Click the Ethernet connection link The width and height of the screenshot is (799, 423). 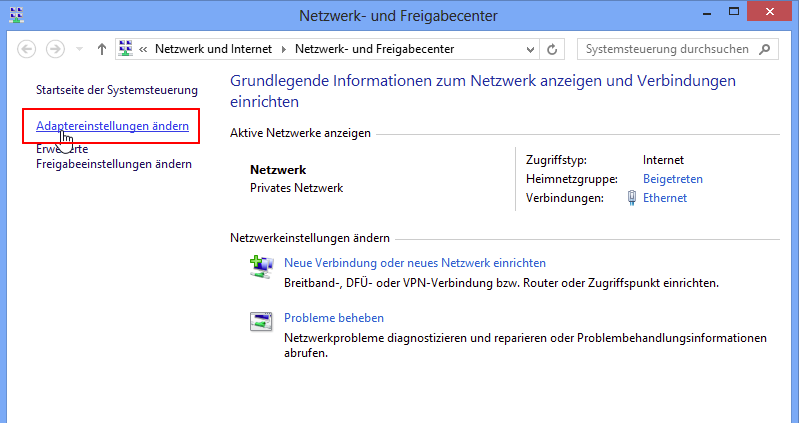point(665,198)
